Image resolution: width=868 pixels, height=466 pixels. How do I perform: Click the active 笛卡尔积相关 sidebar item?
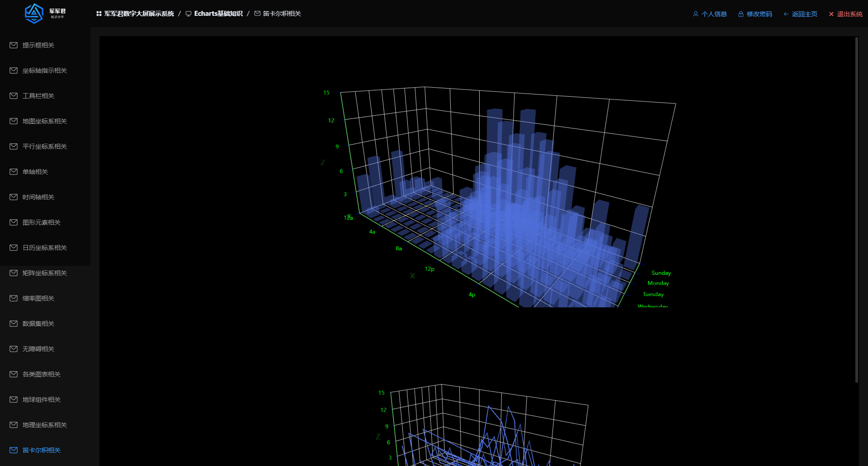[41, 450]
